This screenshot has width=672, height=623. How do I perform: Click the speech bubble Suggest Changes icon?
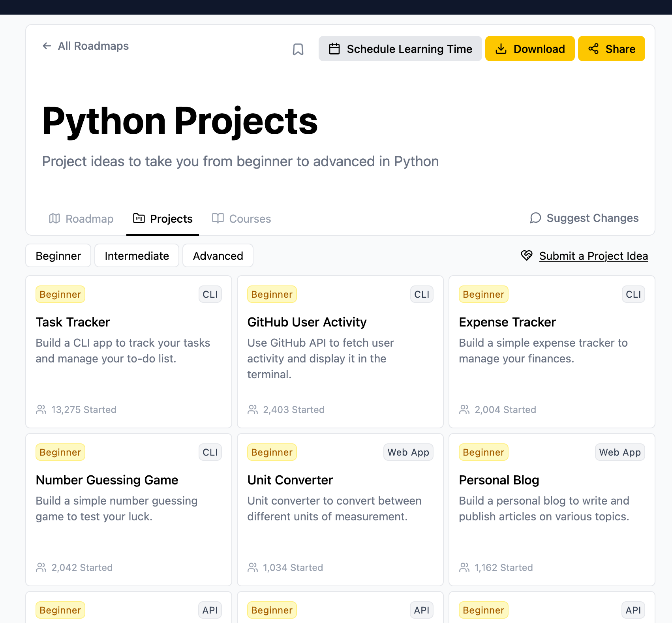tap(535, 218)
